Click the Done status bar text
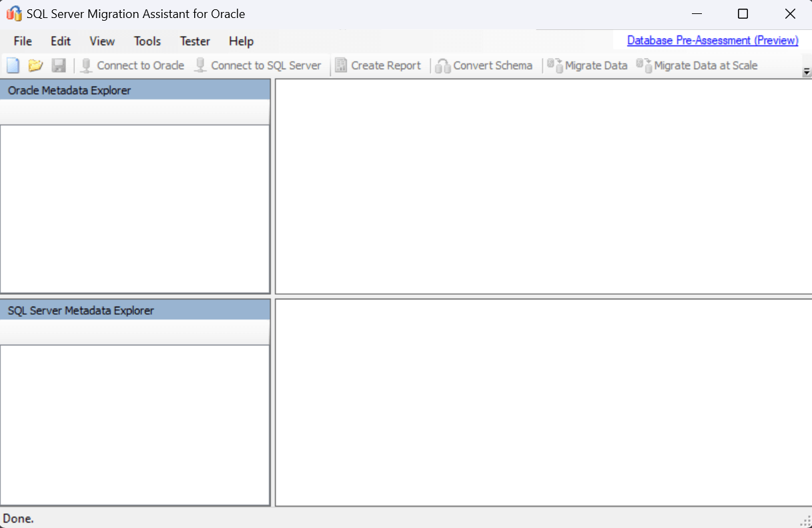 (19, 518)
